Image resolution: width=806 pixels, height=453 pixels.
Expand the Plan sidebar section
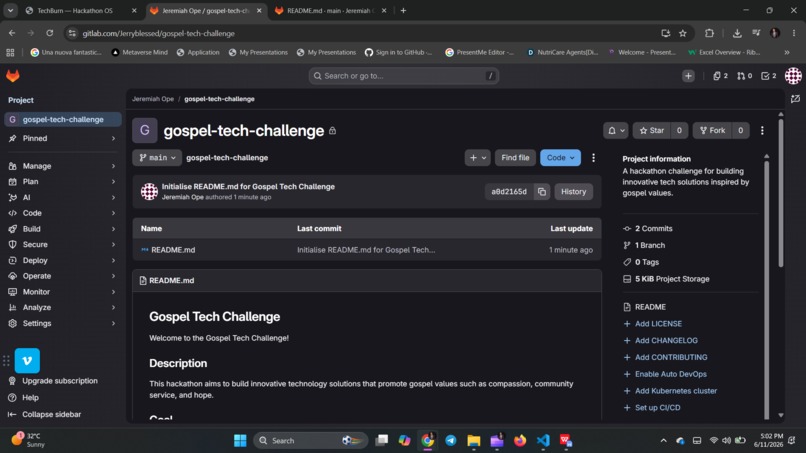(62, 182)
